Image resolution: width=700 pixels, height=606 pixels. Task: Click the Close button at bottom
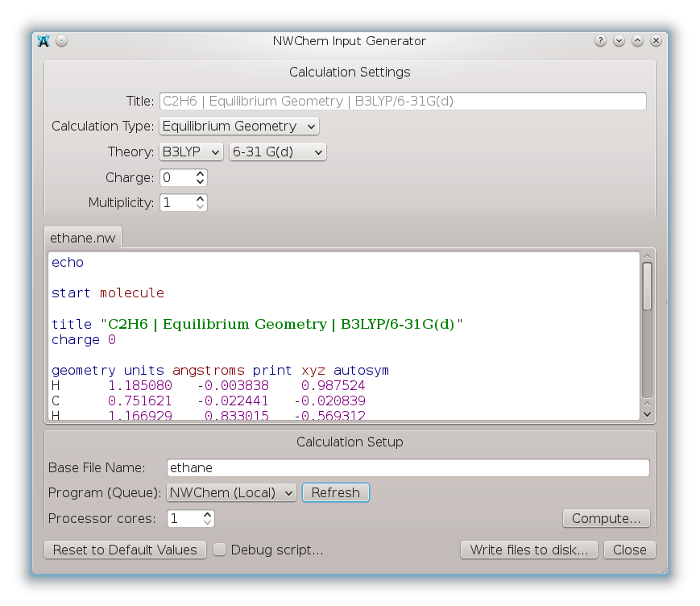[x=629, y=550]
